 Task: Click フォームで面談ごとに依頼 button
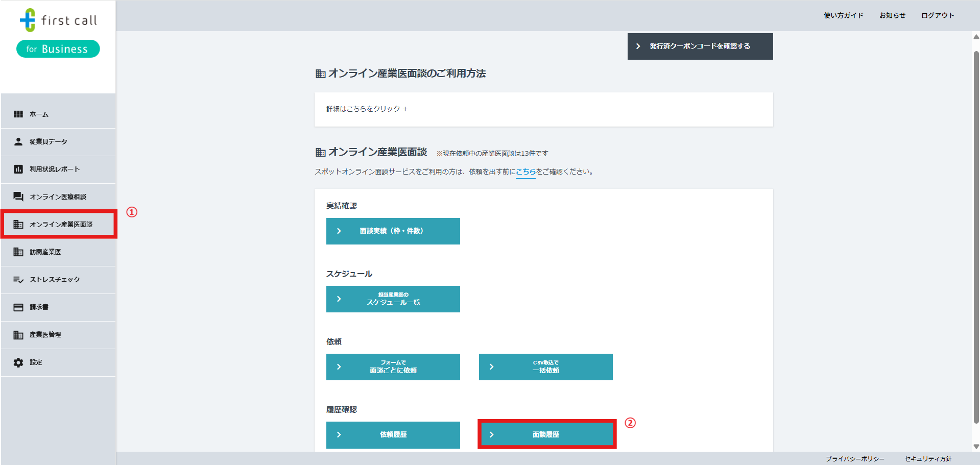point(393,367)
